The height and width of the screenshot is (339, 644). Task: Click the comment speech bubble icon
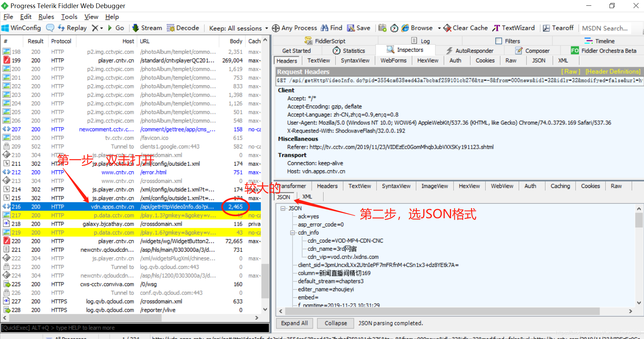click(50, 28)
